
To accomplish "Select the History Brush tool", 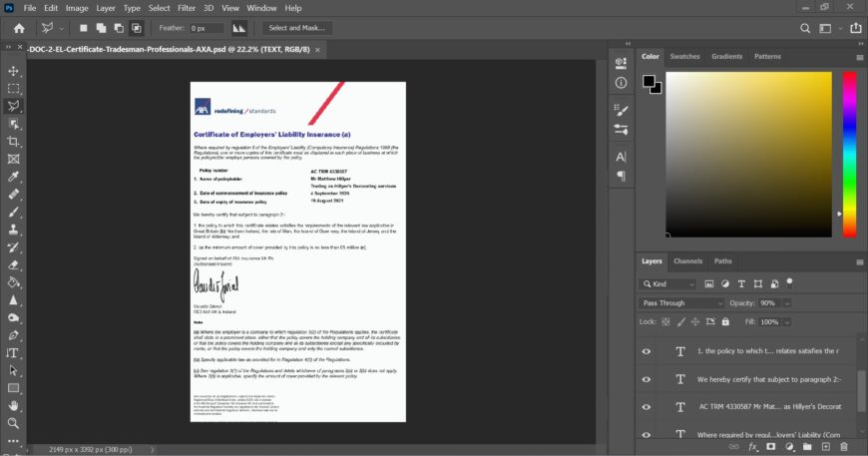I will click(13, 247).
